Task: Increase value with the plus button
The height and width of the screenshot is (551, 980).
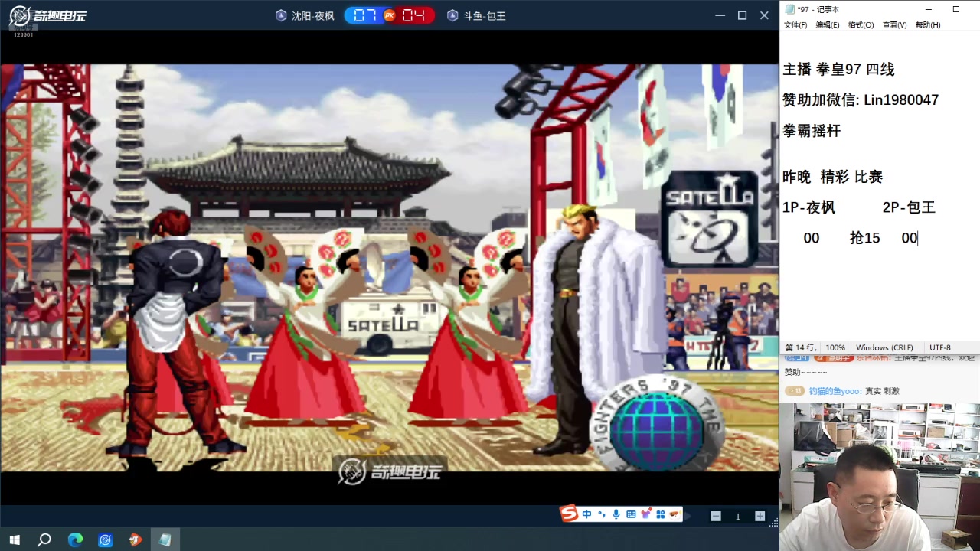Action: click(x=759, y=517)
